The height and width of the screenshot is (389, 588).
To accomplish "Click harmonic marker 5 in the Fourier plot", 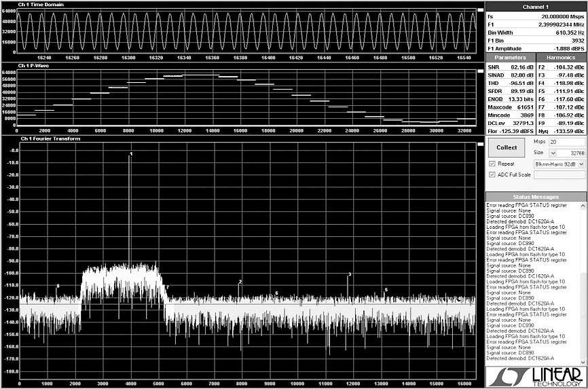I will click(386, 290).
